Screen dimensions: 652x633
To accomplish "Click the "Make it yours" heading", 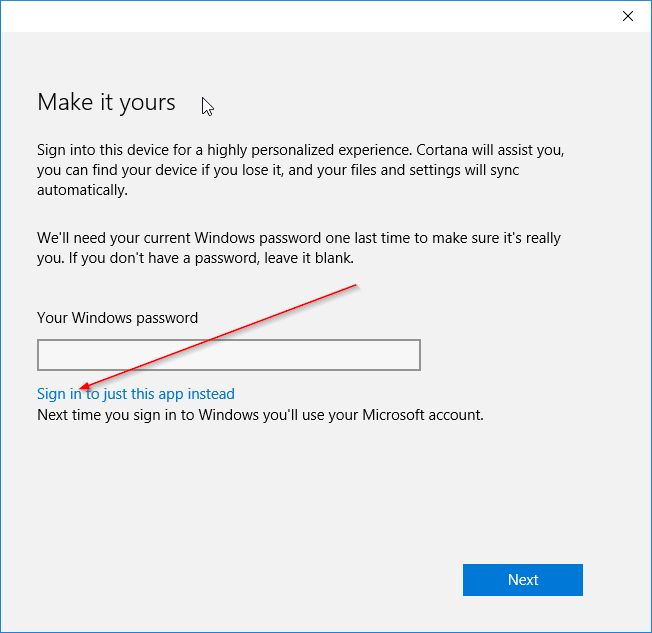I will click(x=106, y=102).
